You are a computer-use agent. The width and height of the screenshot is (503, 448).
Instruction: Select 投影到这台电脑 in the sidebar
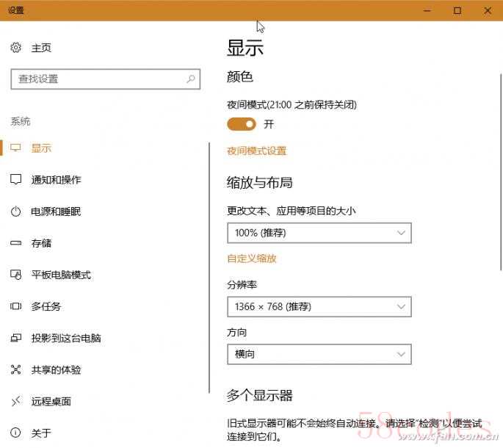pyautogui.click(x=66, y=339)
